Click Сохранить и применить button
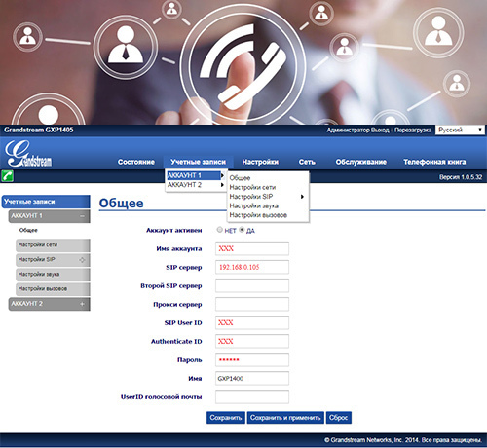487x448 pixels. click(285, 418)
